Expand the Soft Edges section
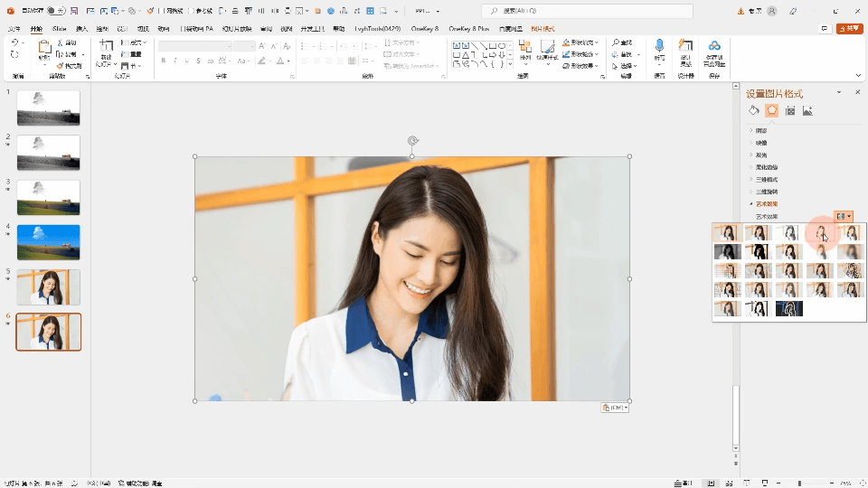868x488 pixels. coord(766,167)
